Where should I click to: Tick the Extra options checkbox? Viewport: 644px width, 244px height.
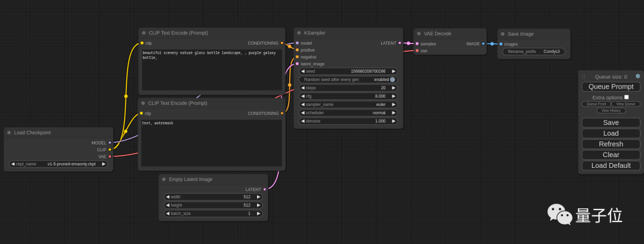pos(626,97)
